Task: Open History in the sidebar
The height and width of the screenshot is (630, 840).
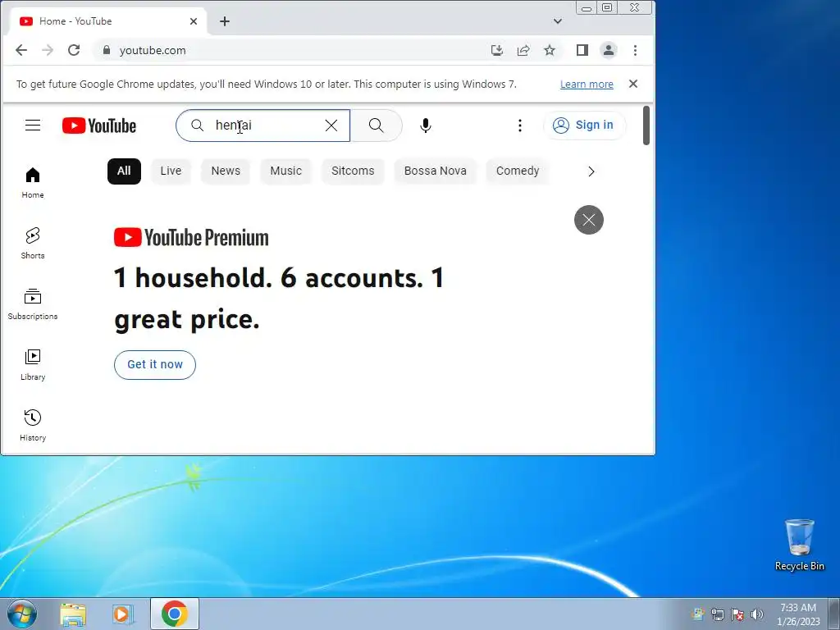Action: 33,426
